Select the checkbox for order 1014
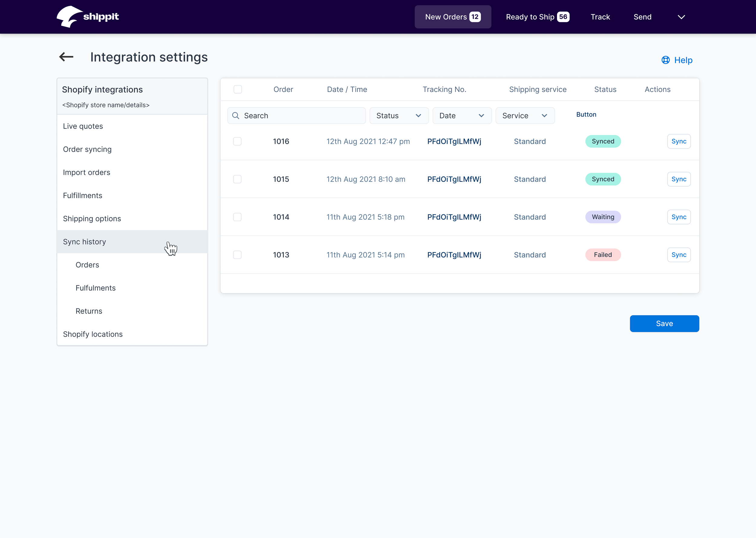 237,217
